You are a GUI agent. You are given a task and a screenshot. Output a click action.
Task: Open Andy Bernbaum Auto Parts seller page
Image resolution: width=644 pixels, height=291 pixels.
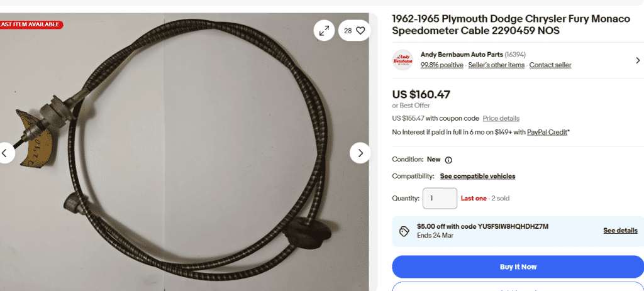click(x=462, y=55)
